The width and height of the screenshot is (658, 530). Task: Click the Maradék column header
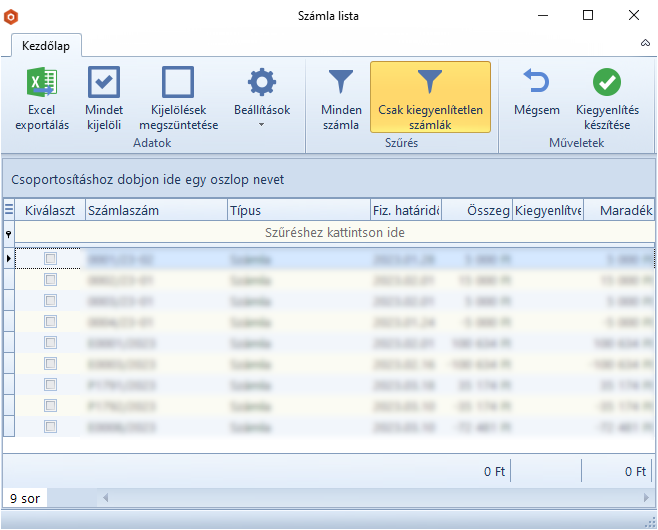[x=619, y=210]
